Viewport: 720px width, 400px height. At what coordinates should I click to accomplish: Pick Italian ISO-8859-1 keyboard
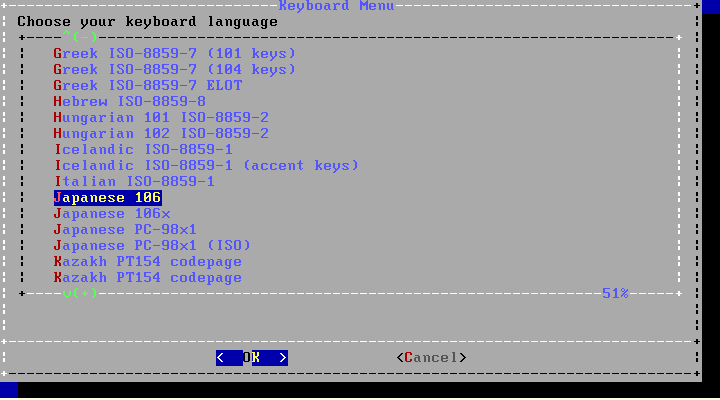click(134, 181)
